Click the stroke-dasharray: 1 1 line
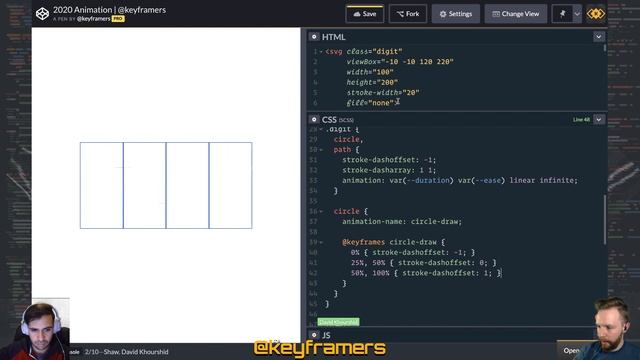This screenshot has width=640, height=360. tap(389, 170)
